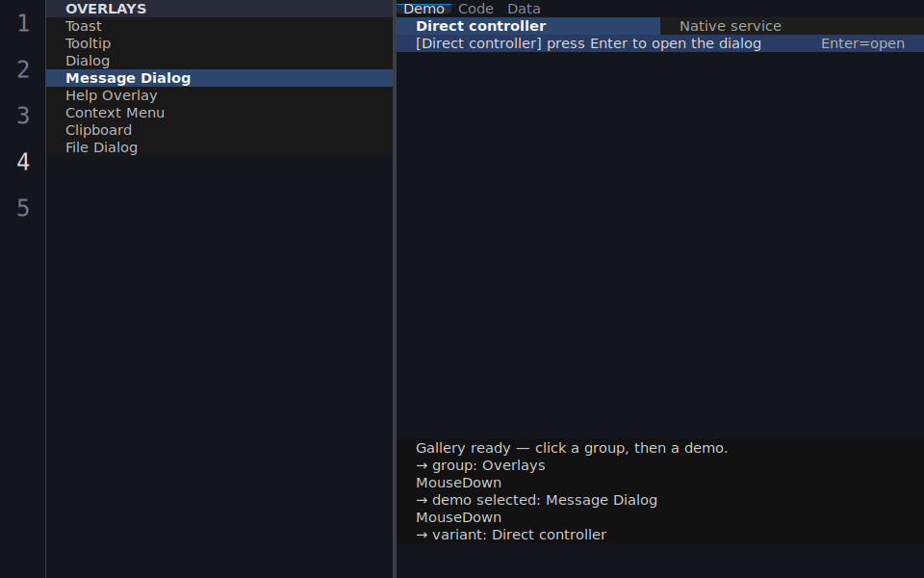Open the Clipboard demo
The image size is (924, 578).
tap(219, 130)
